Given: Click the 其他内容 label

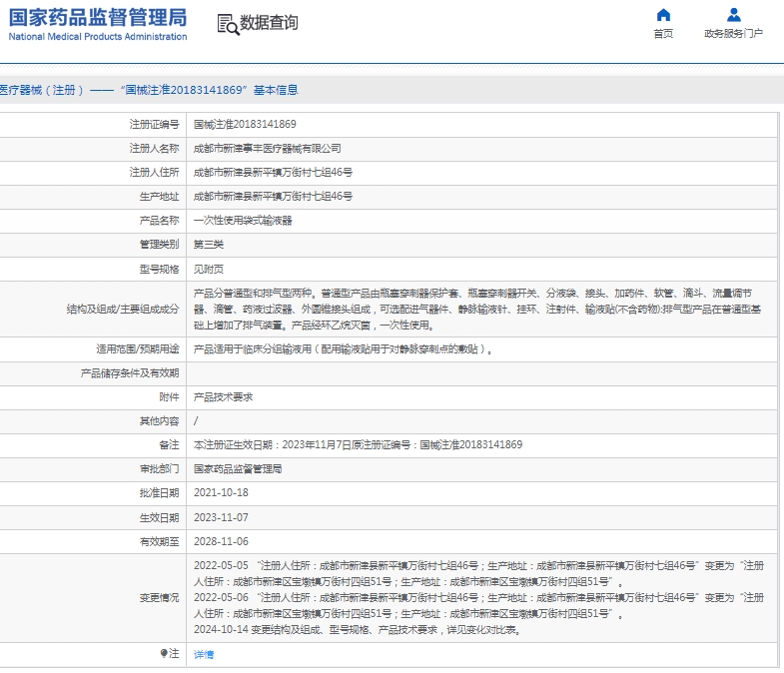Looking at the screenshot, I should point(159,421).
